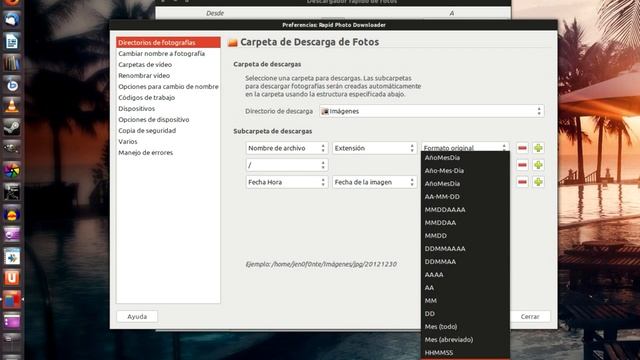Remove the Nombre de archivo subfolder row

[x=522, y=148]
